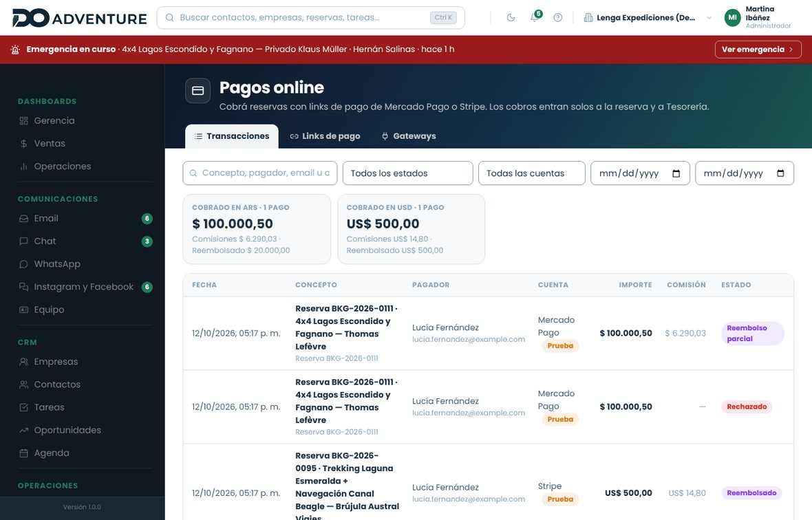This screenshot has height=520, width=812.
Task: Open the Todas las cuentas dropdown
Action: click(x=532, y=173)
